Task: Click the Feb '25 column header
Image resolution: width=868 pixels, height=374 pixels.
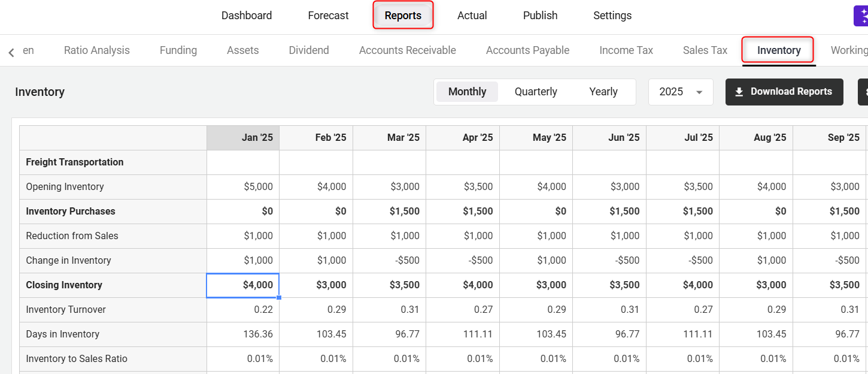Action: tap(316, 138)
